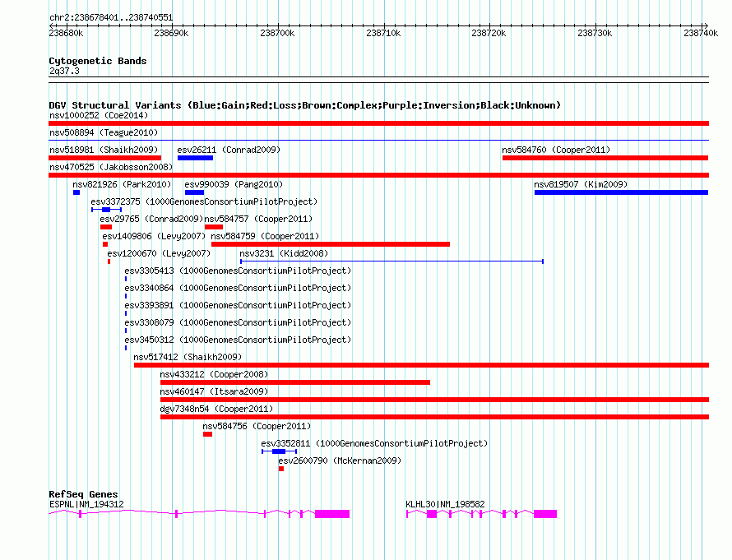Click the DGV Structural Variants track title

(305, 105)
